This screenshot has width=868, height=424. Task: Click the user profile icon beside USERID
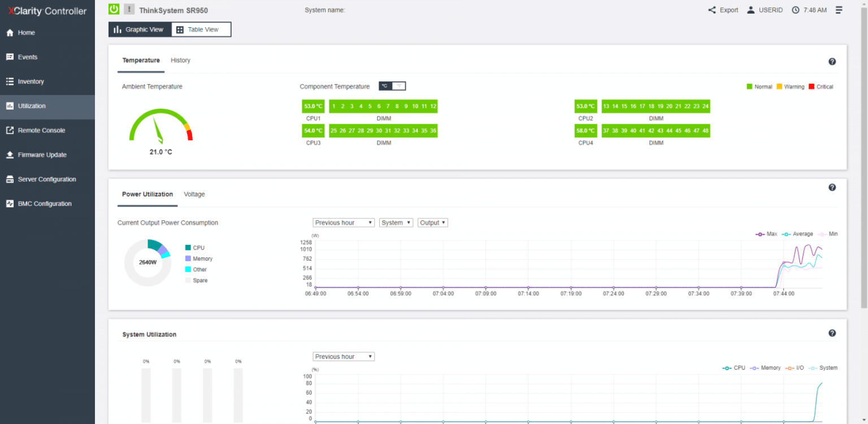[751, 10]
